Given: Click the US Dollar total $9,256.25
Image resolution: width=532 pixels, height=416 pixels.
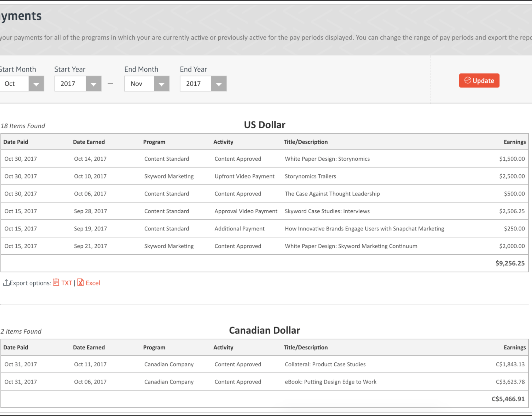Looking at the screenshot, I should pyautogui.click(x=510, y=263).
